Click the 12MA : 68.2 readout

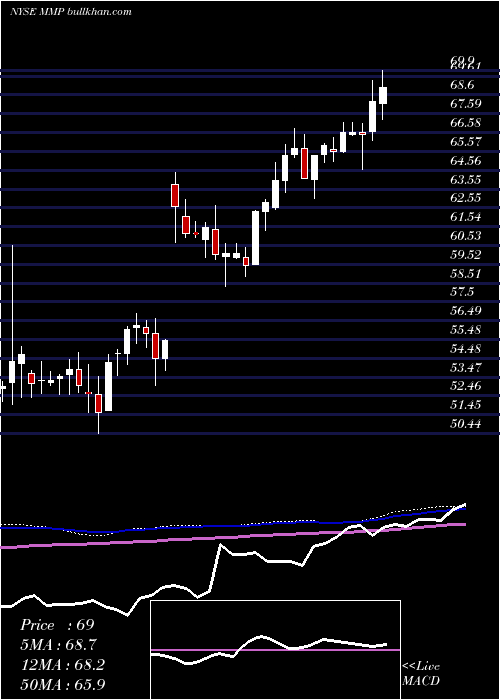[x=63, y=664]
